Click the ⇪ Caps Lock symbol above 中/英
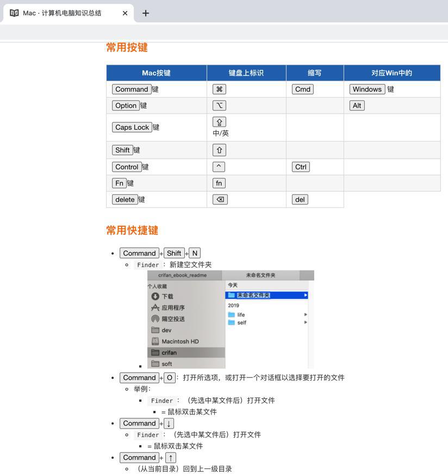 tap(219, 122)
